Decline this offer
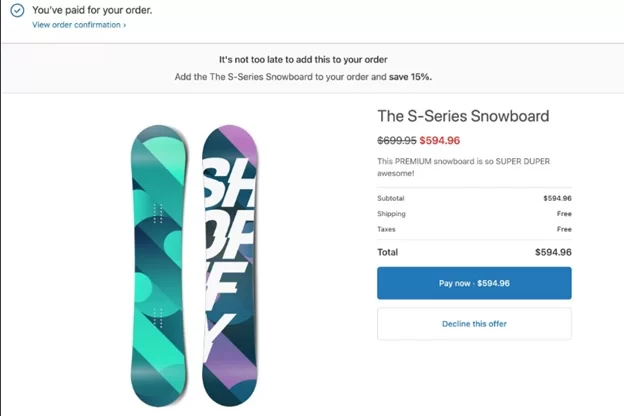The width and height of the screenshot is (624, 416). (474, 324)
